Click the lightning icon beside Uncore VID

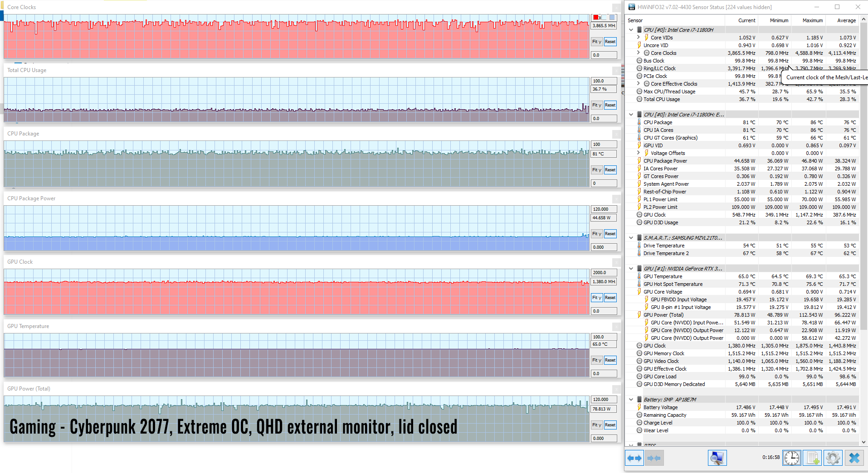(639, 45)
